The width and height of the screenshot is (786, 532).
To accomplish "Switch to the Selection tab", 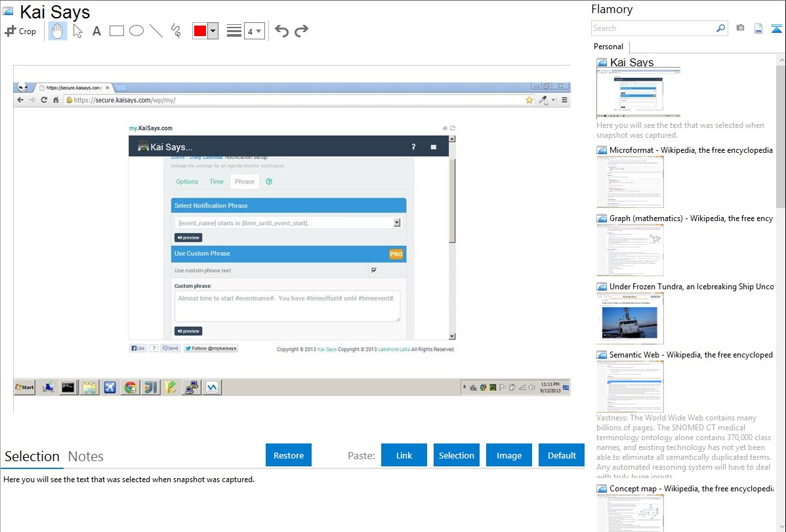I will [32, 457].
